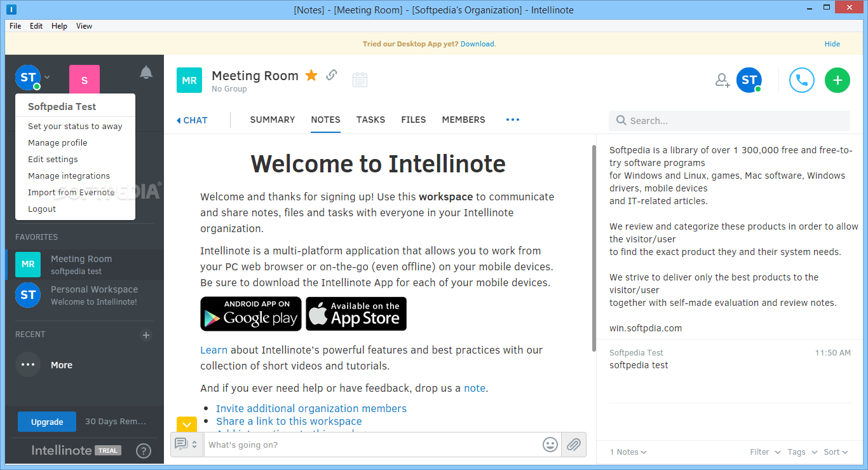868x470 pixels.
Task: Click the Intellinote app icon in title bar
Action: 11,10
